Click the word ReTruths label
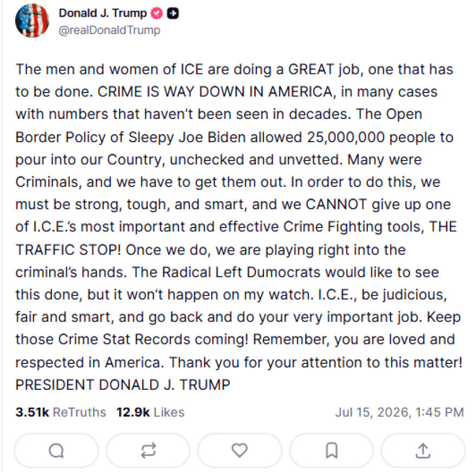476x472 pixels. click(80, 412)
